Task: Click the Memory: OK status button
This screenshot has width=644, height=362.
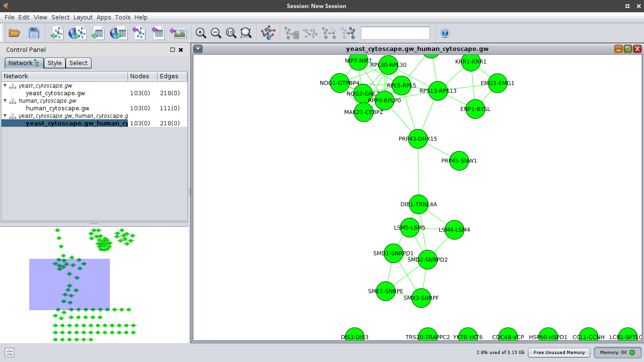Action: (618, 352)
